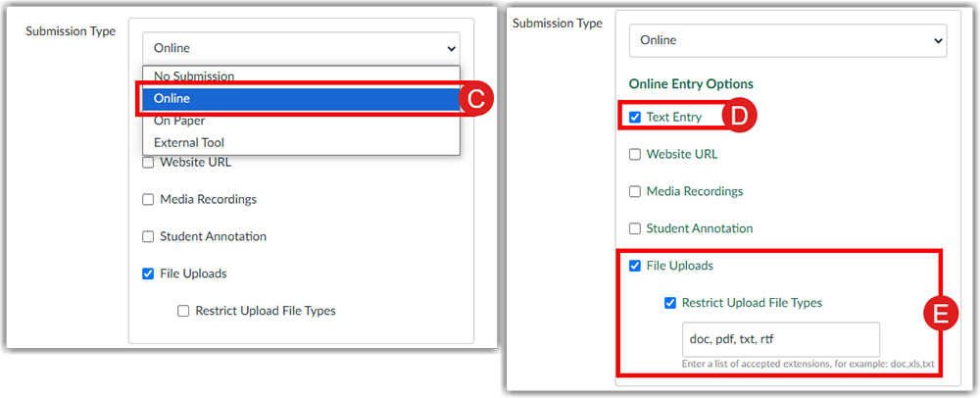Screen dimensions: 980x398
Task: Check unchecked Restrict Upload File Types in left panel
Action: (183, 311)
